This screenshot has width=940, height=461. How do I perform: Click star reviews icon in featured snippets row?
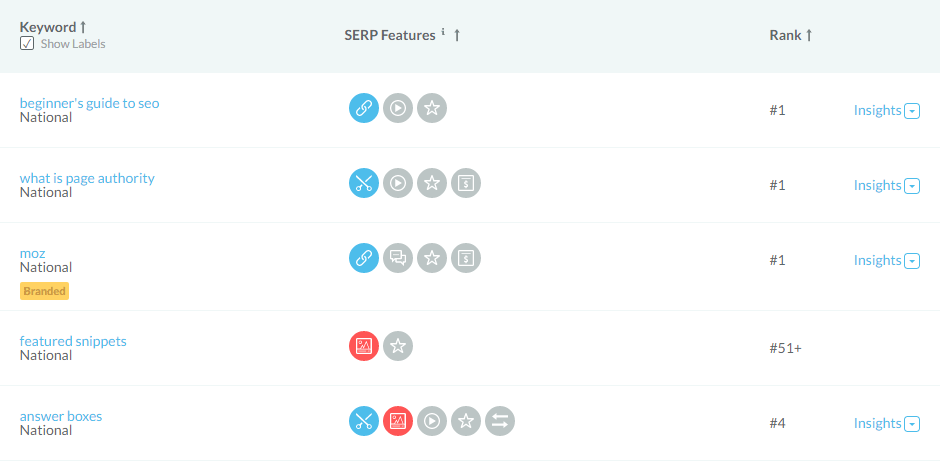[x=398, y=346]
